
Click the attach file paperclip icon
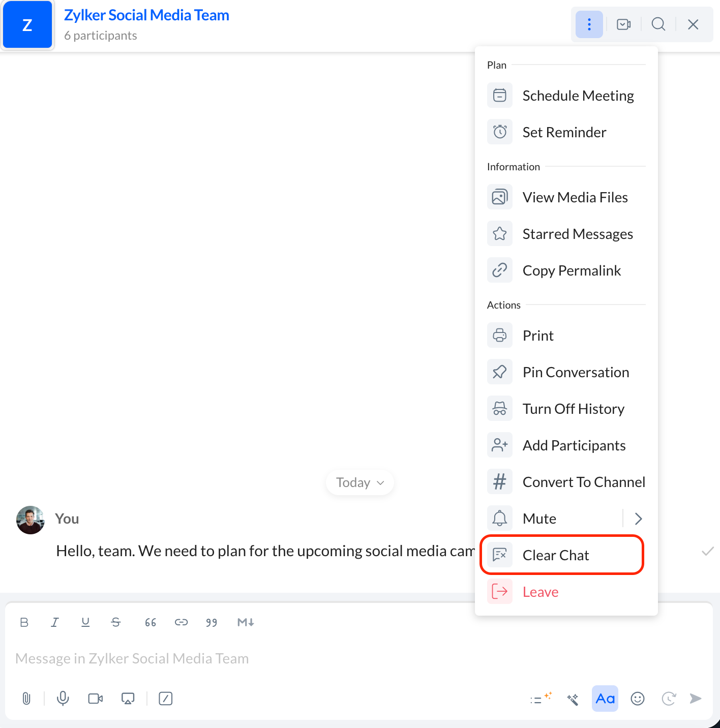tap(26, 699)
